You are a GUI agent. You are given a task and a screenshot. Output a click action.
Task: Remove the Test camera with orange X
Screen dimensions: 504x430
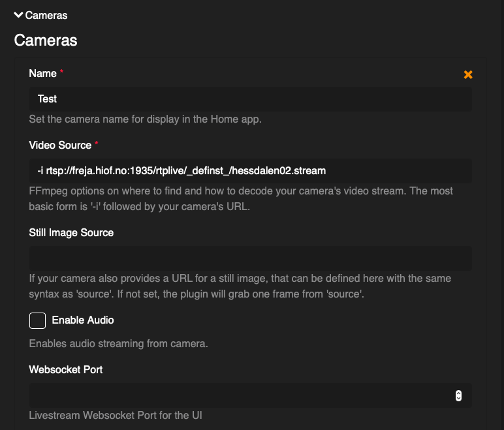tap(468, 74)
